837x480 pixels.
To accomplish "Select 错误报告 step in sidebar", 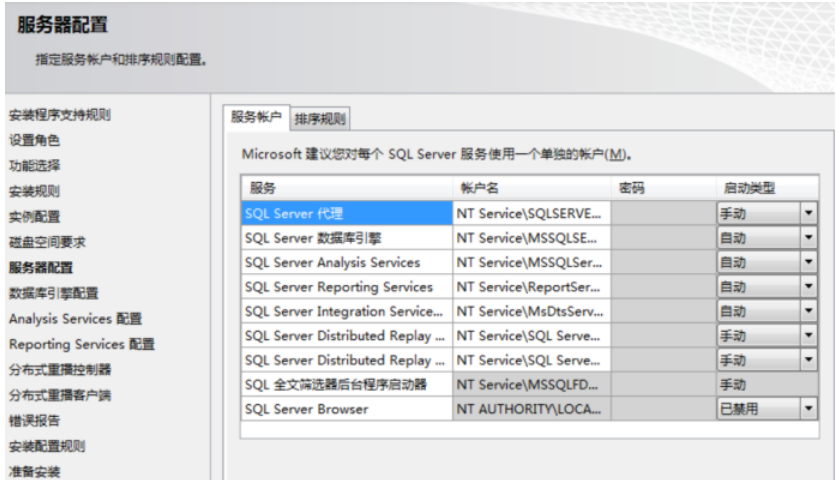I will [x=34, y=421].
